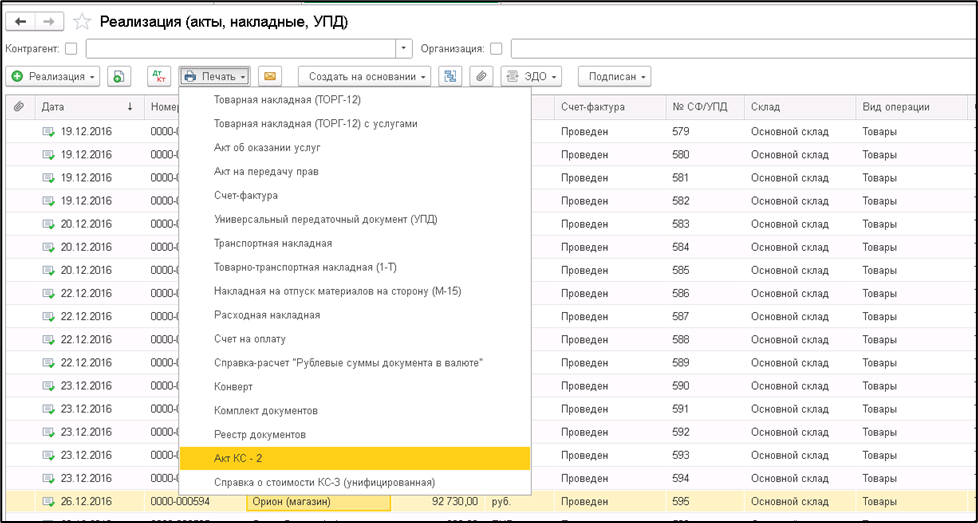
Task: Enable the Организация filter checkbox
Action: tap(496, 48)
